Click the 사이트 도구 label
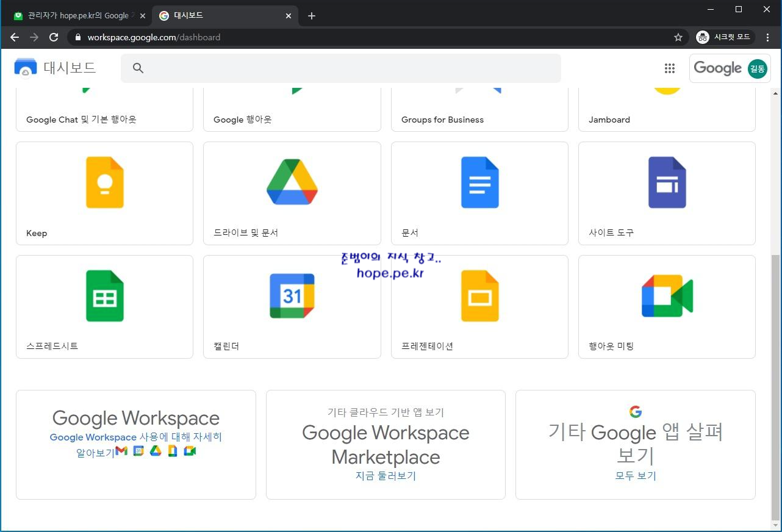 pyautogui.click(x=611, y=233)
